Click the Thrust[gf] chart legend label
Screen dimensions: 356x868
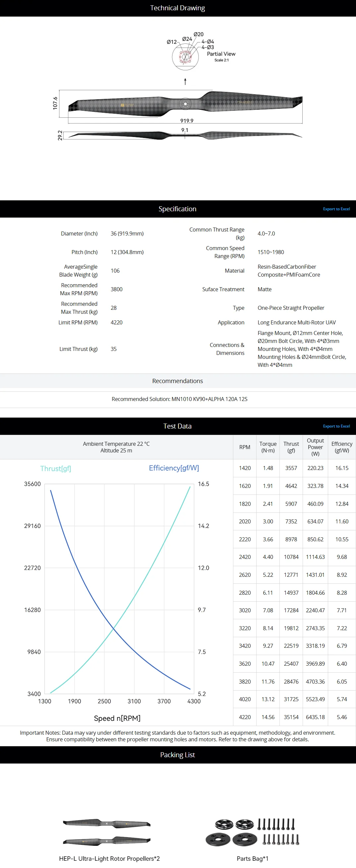[x=56, y=469]
